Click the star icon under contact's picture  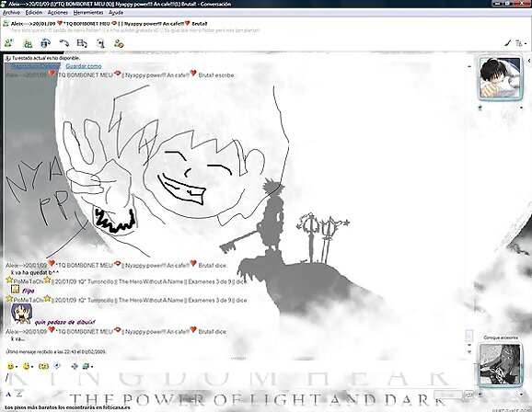coord(480,108)
